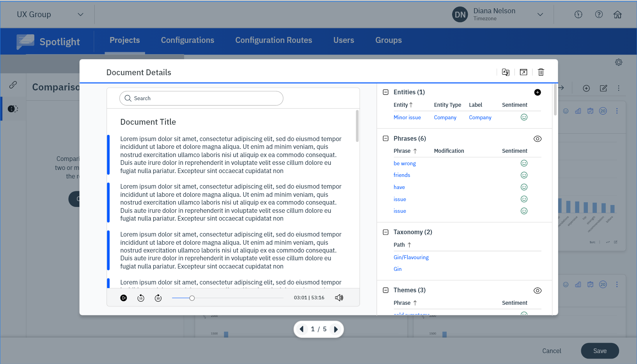Click the document Search field
Image resolution: width=637 pixels, height=364 pixels.
[x=201, y=98]
